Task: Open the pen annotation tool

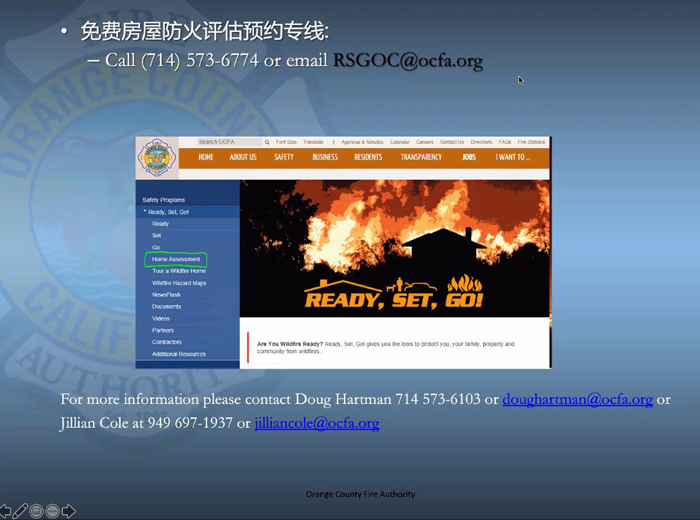Action: [21, 511]
